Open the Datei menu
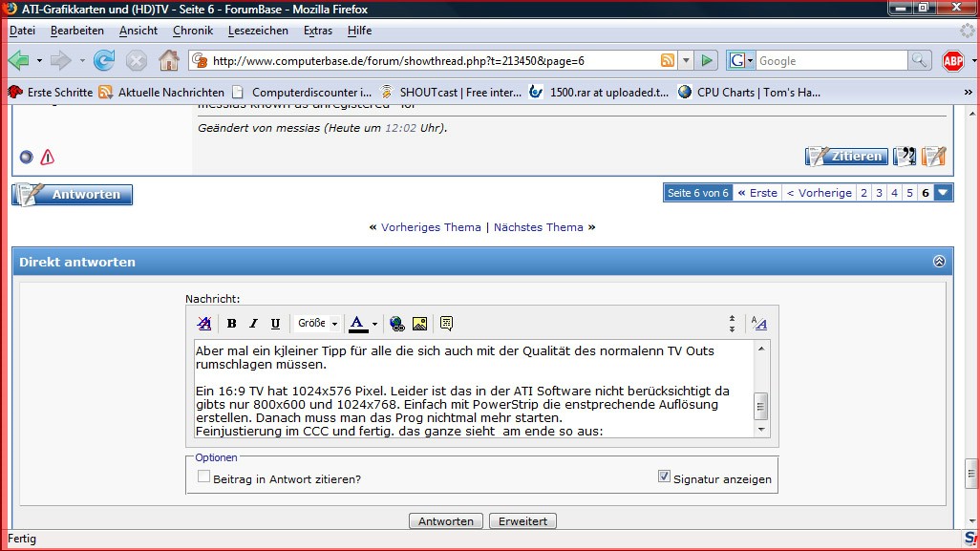The width and height of the screenshot is (980, 551). (22, 30)
